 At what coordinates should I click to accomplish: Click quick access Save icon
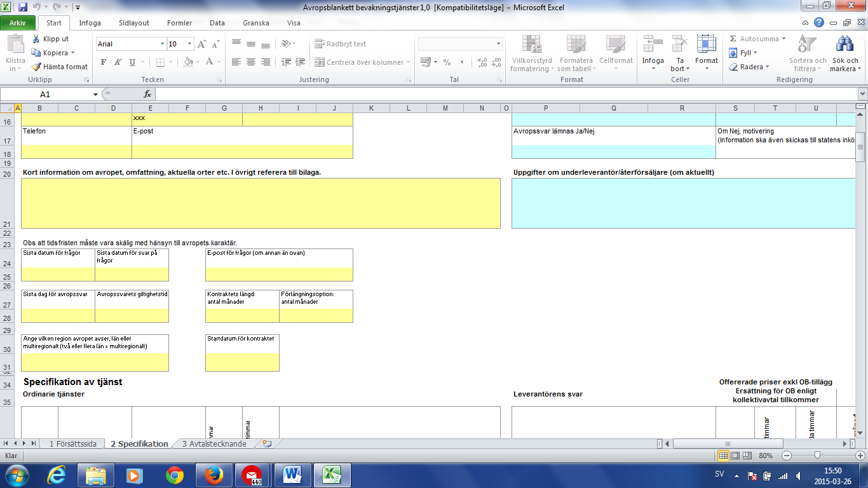[x=23, y=8]
